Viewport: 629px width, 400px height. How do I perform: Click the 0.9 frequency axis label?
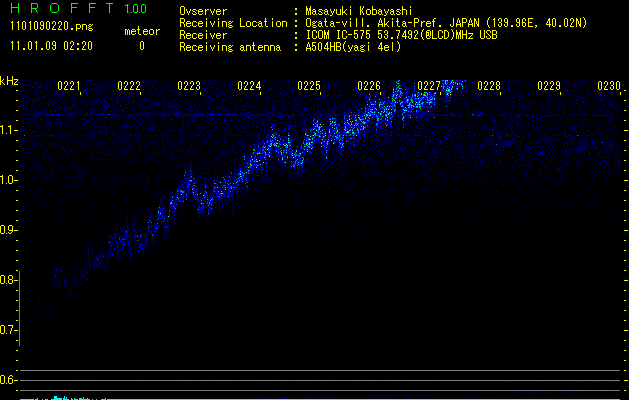pyautogui.click(x=7, y=230)
